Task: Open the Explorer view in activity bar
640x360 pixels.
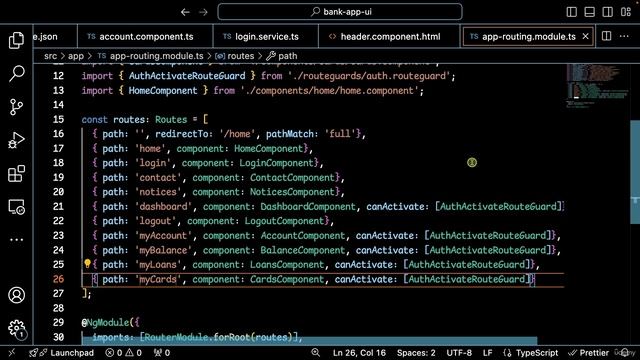Action: click(16, 40)
